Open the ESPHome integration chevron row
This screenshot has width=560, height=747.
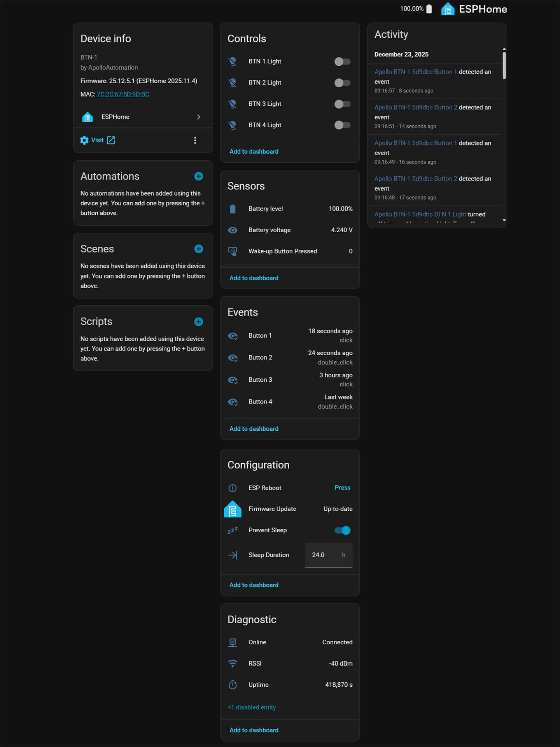pyautogui.click(x=143, y=117)
